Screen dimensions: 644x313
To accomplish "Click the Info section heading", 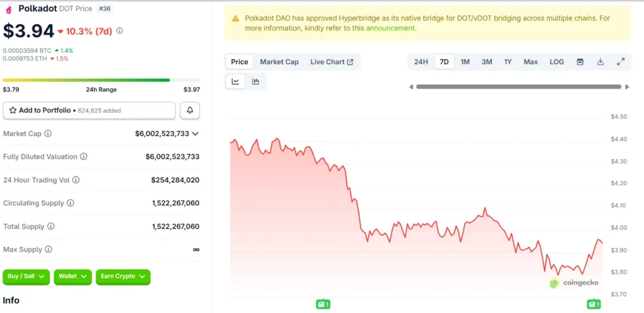I will [x=11, y=300].
